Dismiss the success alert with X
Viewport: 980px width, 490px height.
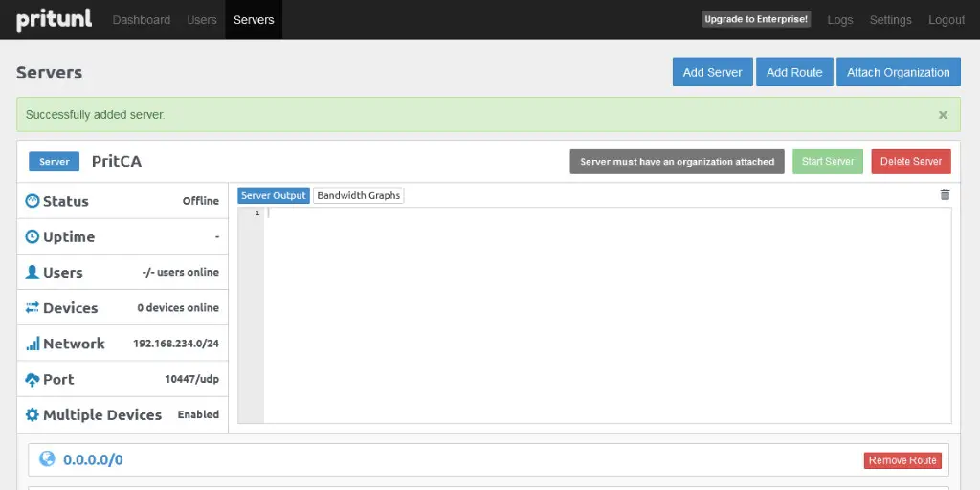click(x=943, y=115)
